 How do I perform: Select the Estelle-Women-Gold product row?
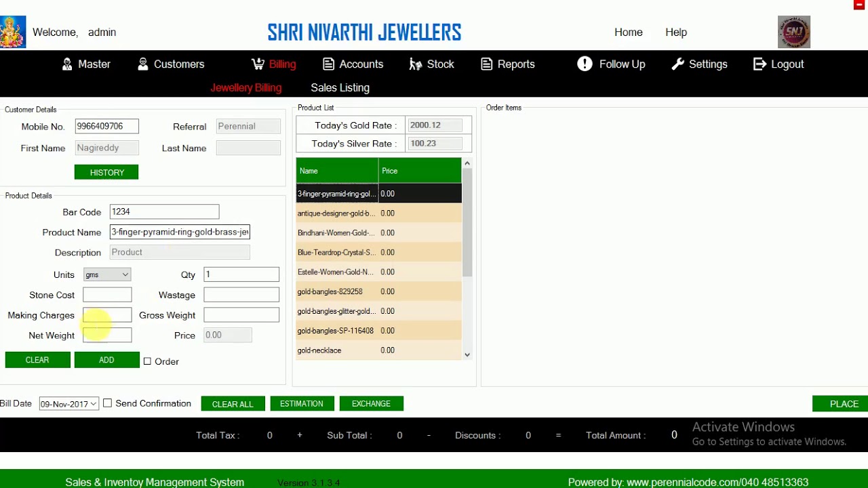[379, 272]
